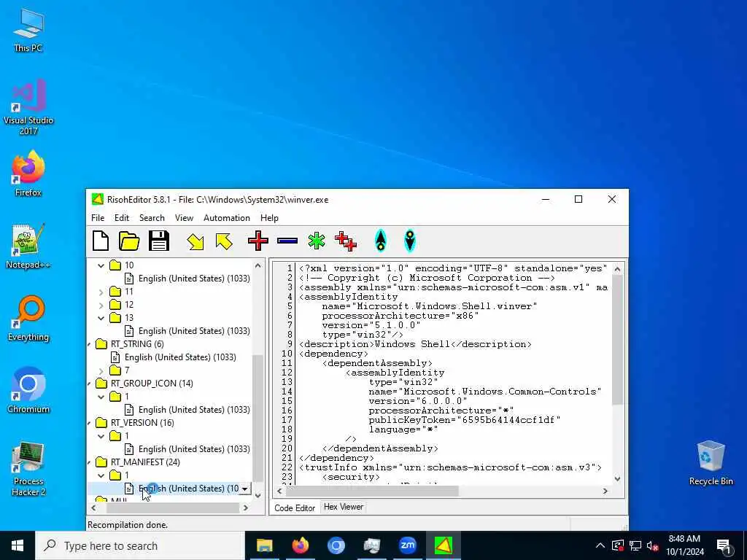Screen dimensions: 747x560
Task: Expand folder 12 in the resource tree
Action: click(x=101, y=305)
